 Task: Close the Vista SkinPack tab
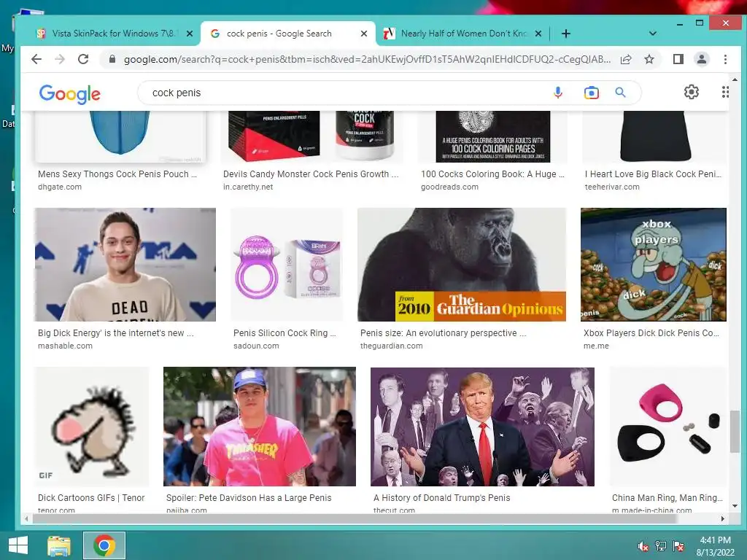coord(189,34)
